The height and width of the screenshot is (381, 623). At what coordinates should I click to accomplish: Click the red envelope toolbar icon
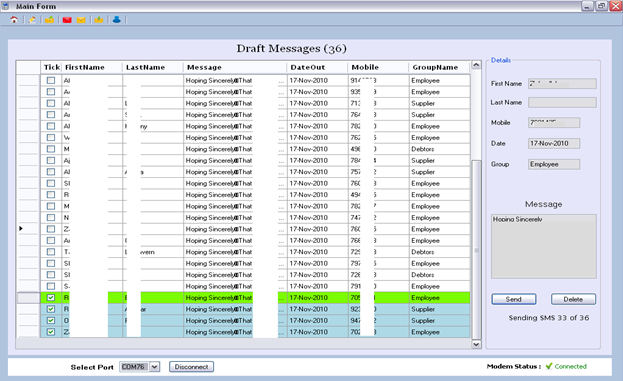[x=67, y=20]
